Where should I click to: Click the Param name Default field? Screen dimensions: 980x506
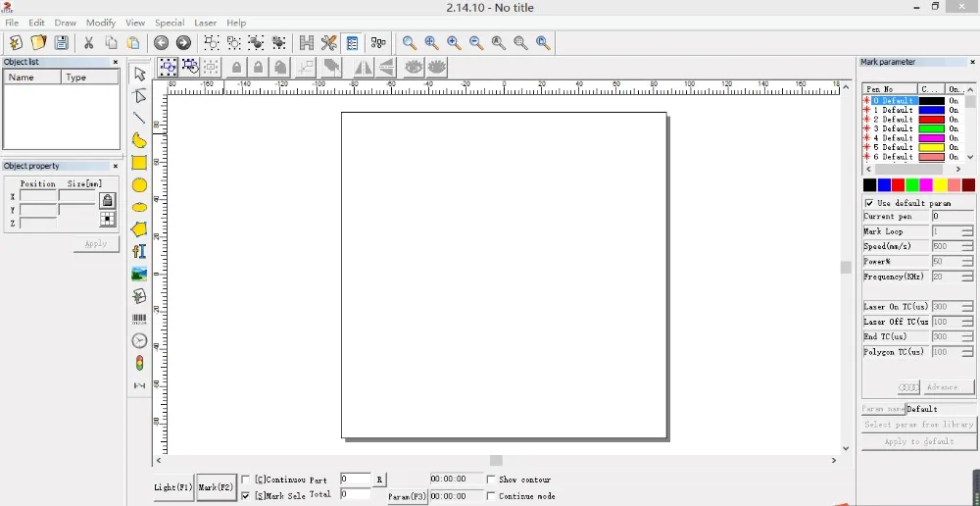coord(940,409)
